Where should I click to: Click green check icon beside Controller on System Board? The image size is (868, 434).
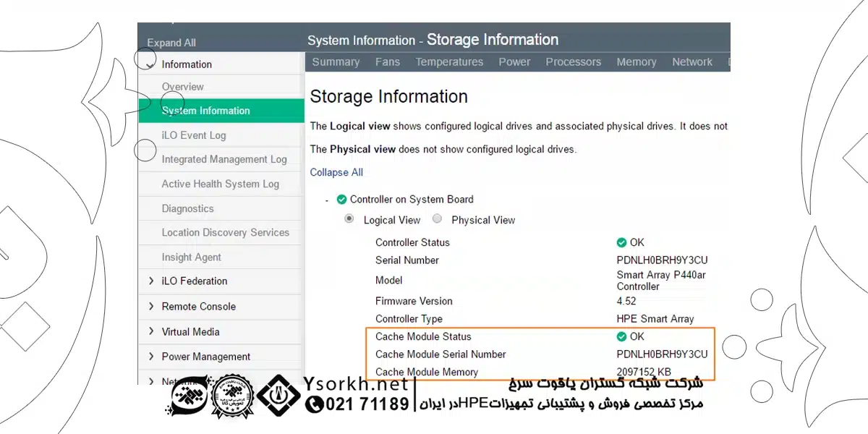pos(341,200)
